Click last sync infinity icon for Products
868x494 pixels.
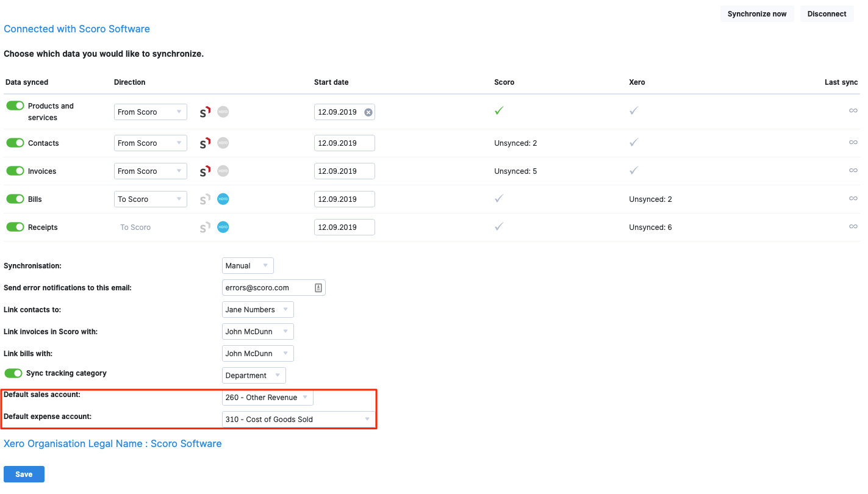click(x=853, y=110)
